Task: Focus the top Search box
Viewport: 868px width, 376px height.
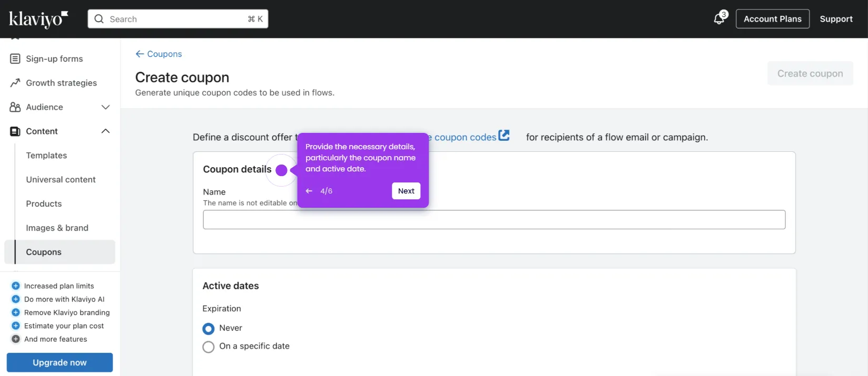Action: (178, 19)
